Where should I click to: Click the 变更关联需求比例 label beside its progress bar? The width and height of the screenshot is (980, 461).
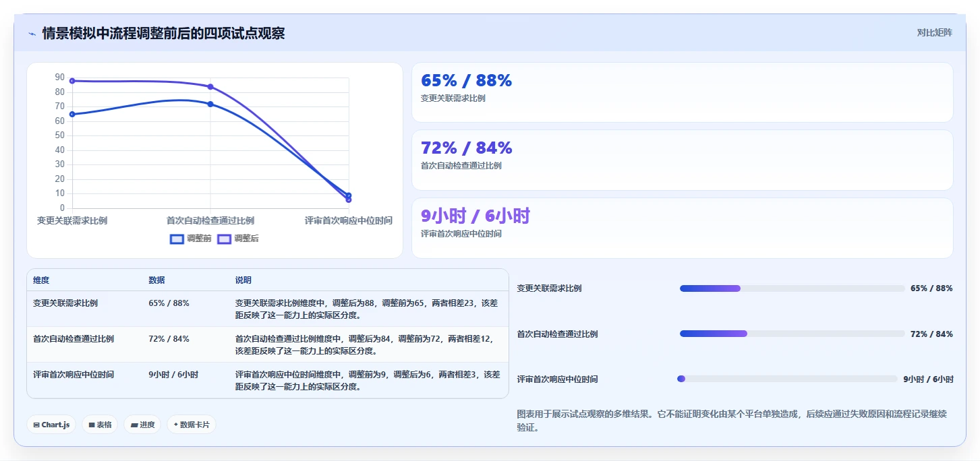550,288
